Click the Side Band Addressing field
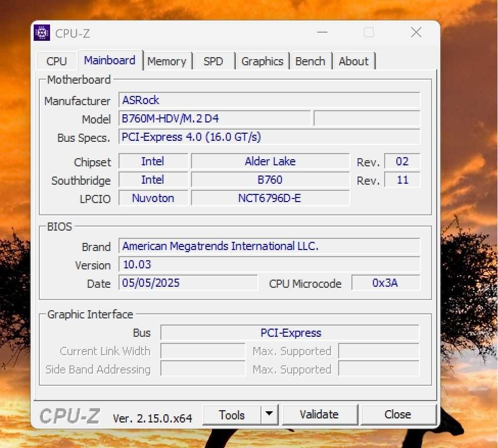 pyautogui.click(x=203, y=369)
